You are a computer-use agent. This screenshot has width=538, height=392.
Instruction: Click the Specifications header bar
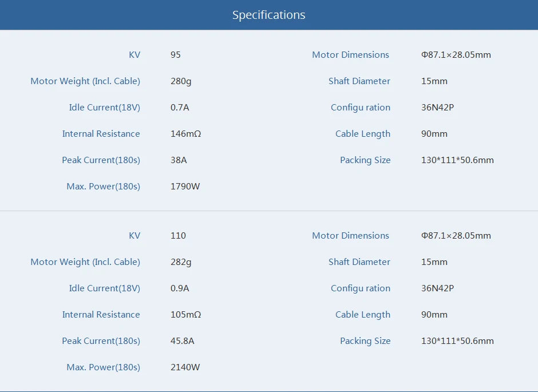pyautogui.click(x=269, y=15)
